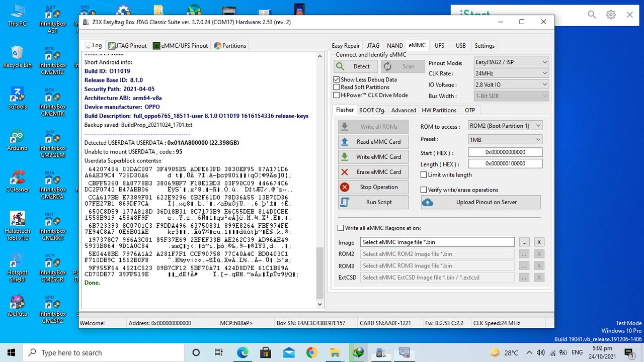Open ROM to access dropdown
The height and width of the screenshot is (362, 644).
(x=505, y=126)
